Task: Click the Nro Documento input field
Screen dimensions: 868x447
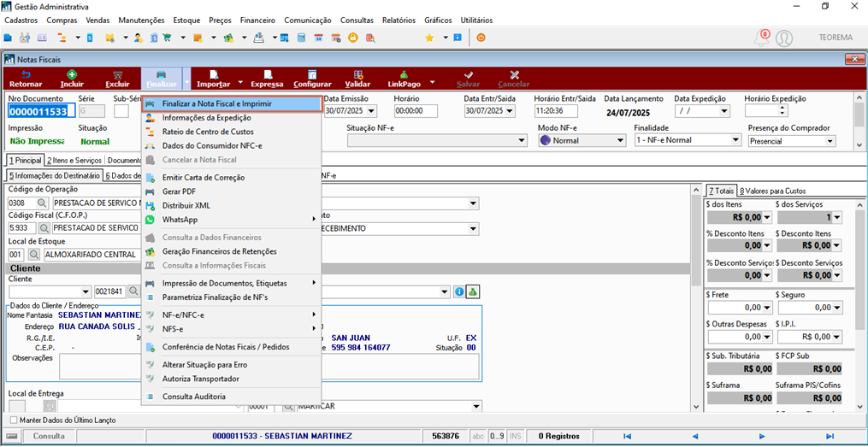Action: tap(42, 111)
